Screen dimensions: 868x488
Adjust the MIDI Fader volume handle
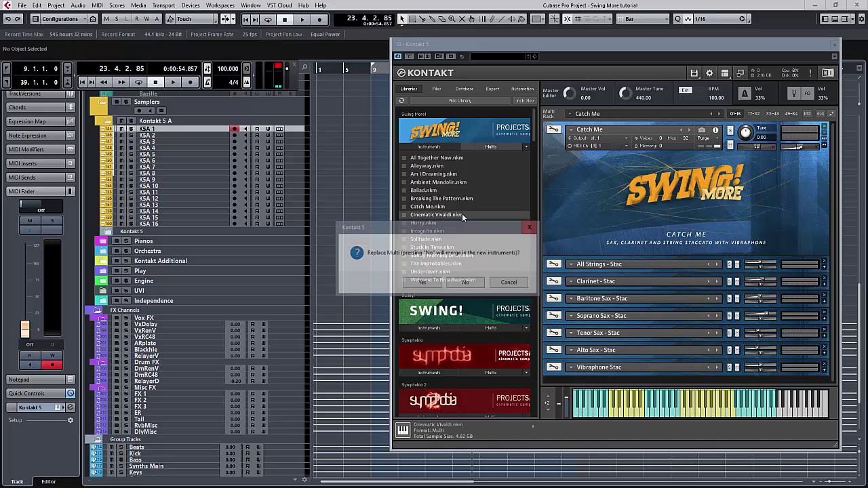pyautogui.click(x=25, y=329)
